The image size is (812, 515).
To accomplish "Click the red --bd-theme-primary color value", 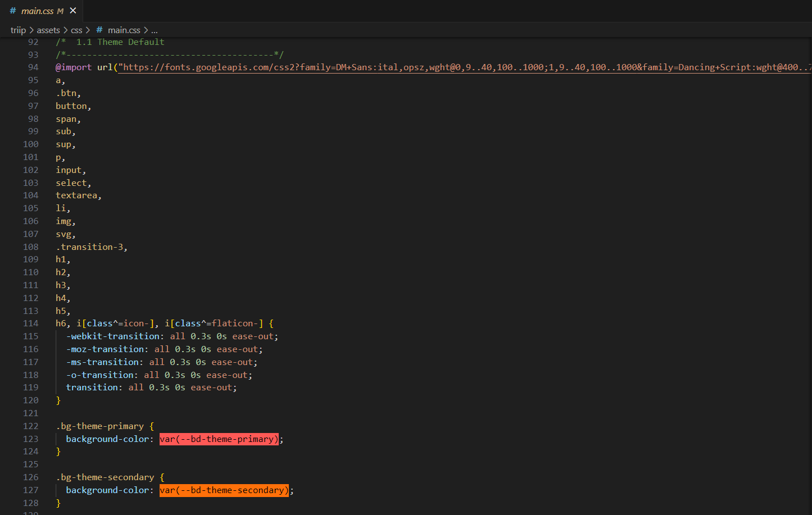I will click(219, 439).
